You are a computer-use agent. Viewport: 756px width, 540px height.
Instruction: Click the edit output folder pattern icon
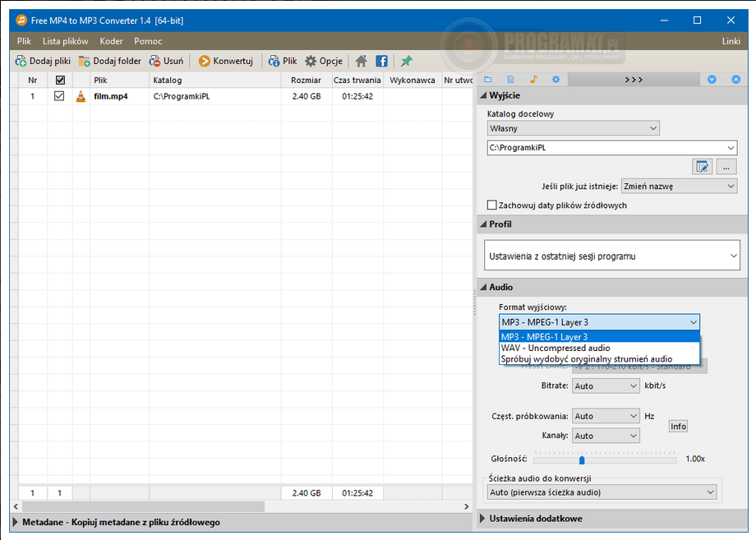click(x=702, y=168)
